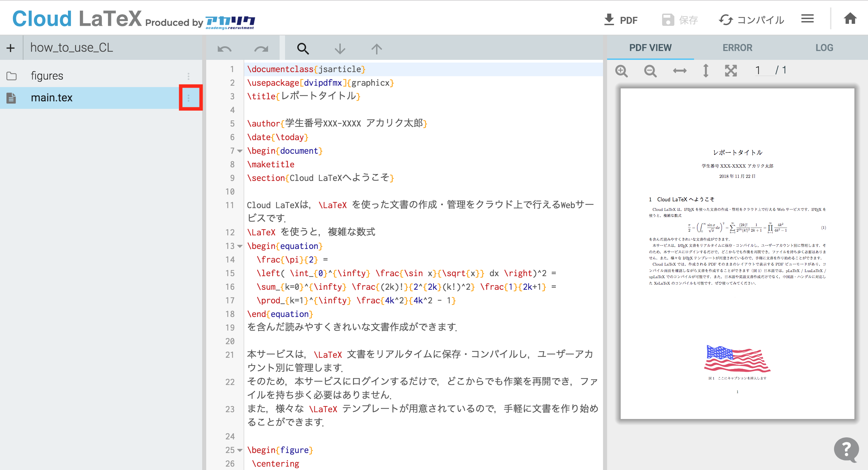This screenshot has height=470, width=868.
Task: Click the コンパイル compile button
Action: [x=751, y=20]
